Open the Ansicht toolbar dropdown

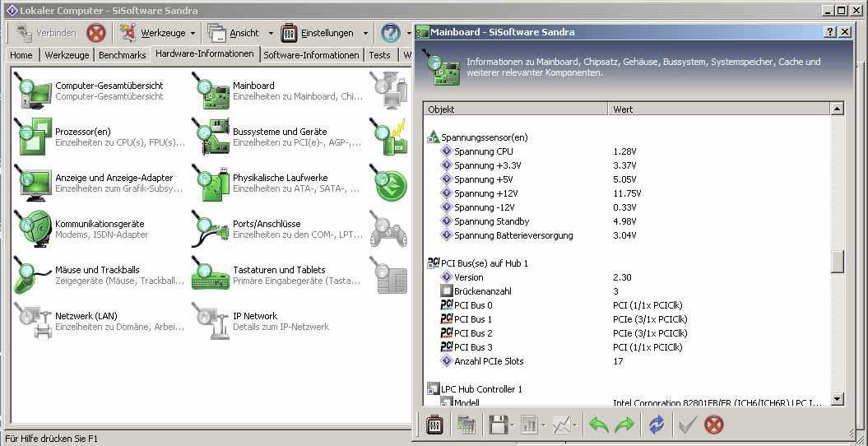271,33
